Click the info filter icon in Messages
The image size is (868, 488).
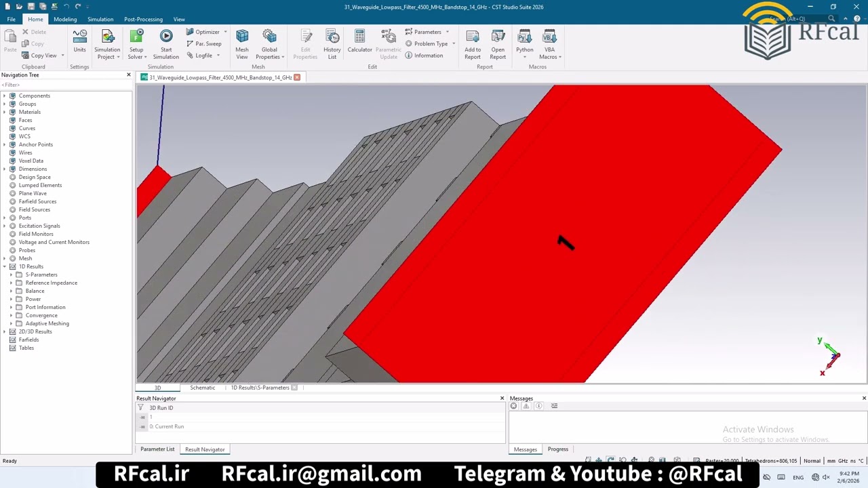(x=538, y=406)
